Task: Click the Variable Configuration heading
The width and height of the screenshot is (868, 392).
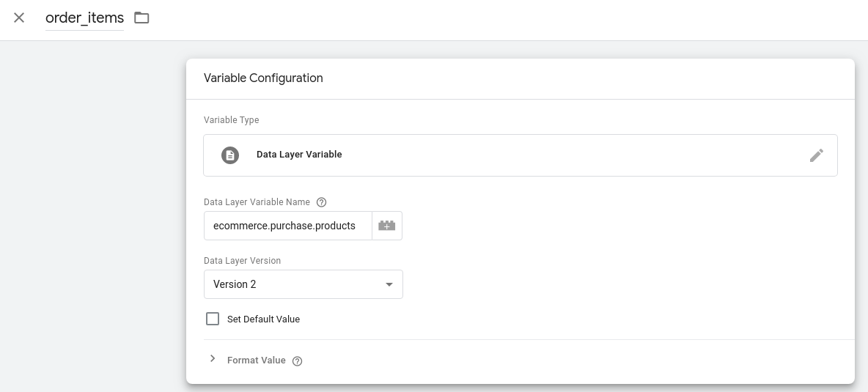Action: click(x=263, y=78)
